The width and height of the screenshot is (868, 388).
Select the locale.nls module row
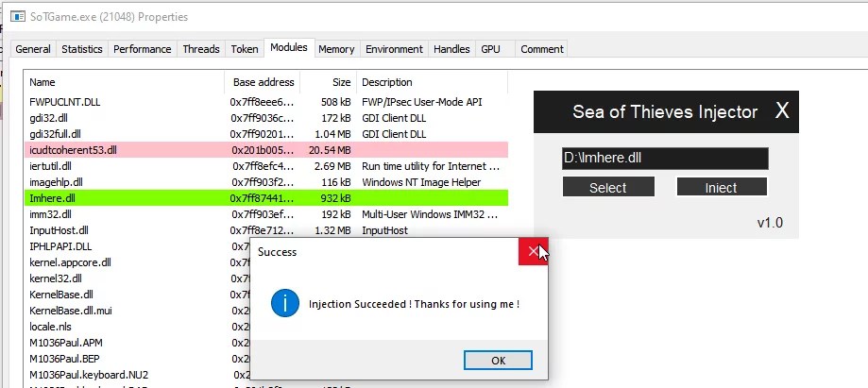[137, 327]
